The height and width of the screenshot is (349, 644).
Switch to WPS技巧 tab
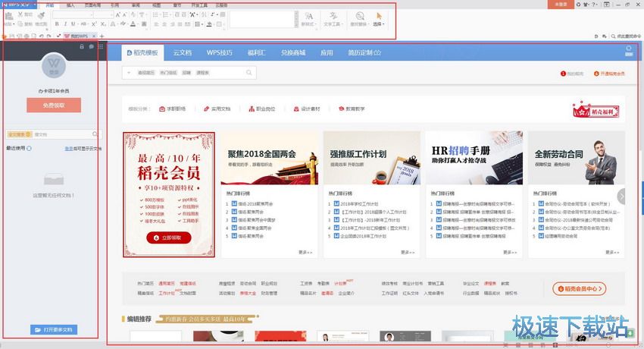click(219, 52)
